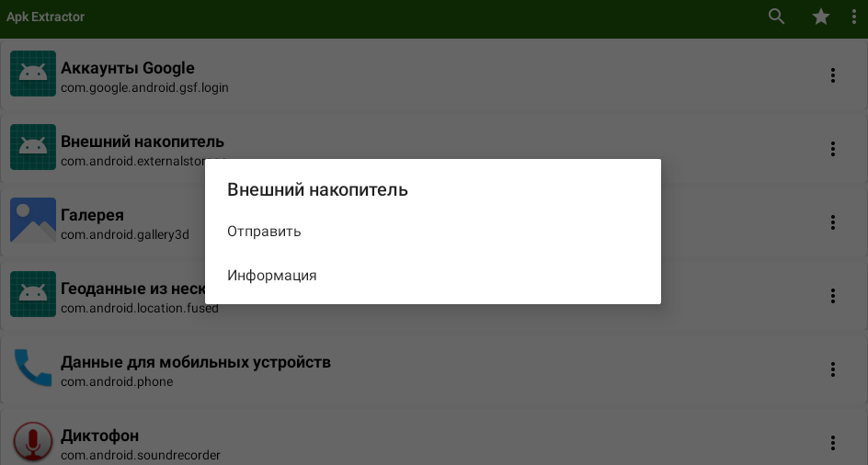This screenshot has height=465, width=868.
Task: Click com.android.gallery3d package name
Action: (x=125, y=235)
